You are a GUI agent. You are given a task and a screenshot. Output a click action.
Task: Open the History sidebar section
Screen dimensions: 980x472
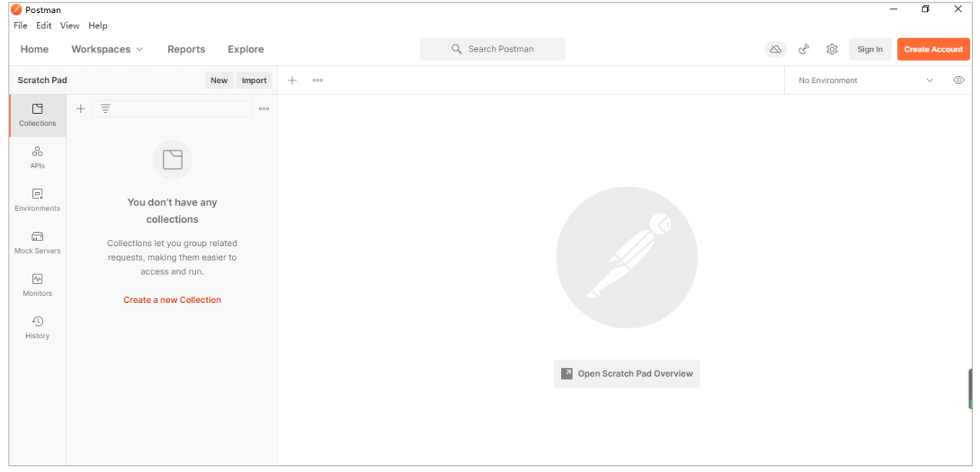click(x=38, y=327)
